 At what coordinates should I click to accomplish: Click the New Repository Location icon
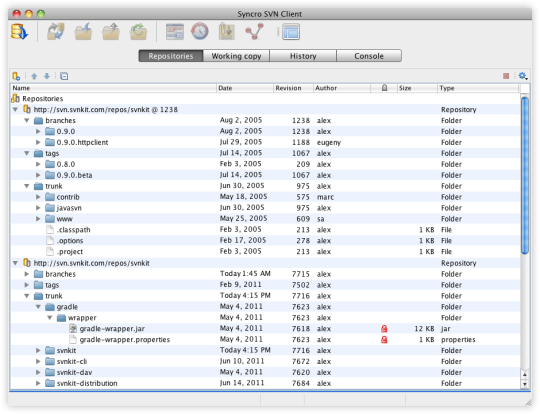(x=16, y=76)
